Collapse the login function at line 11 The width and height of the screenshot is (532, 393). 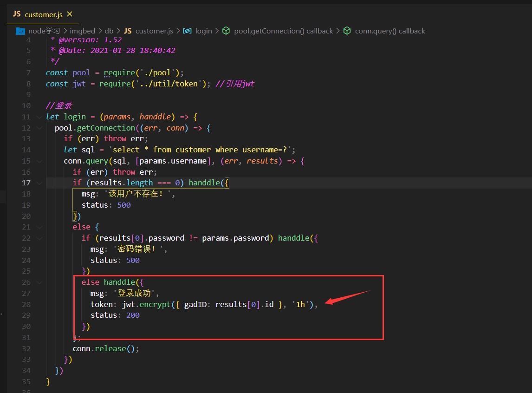tap(39, 117)
